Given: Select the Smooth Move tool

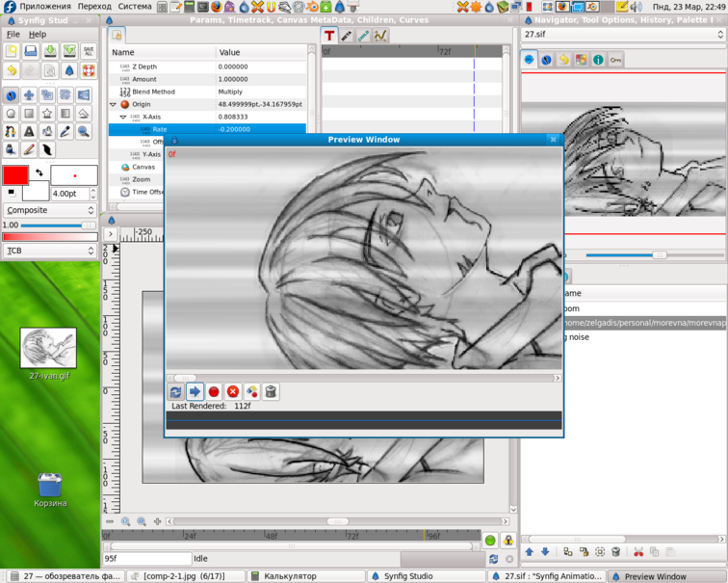Looking at the screenshot, I should 29,95.
